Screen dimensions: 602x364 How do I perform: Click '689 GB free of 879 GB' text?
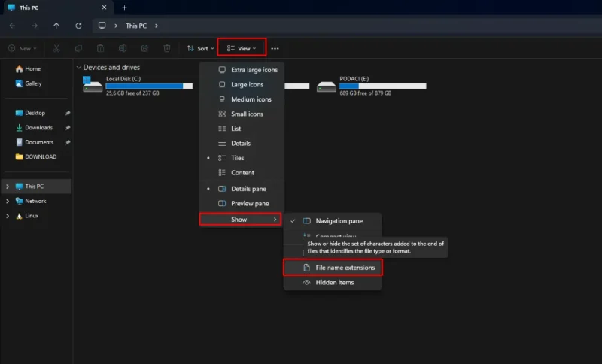pyautogui.click(x=365, y=93)
